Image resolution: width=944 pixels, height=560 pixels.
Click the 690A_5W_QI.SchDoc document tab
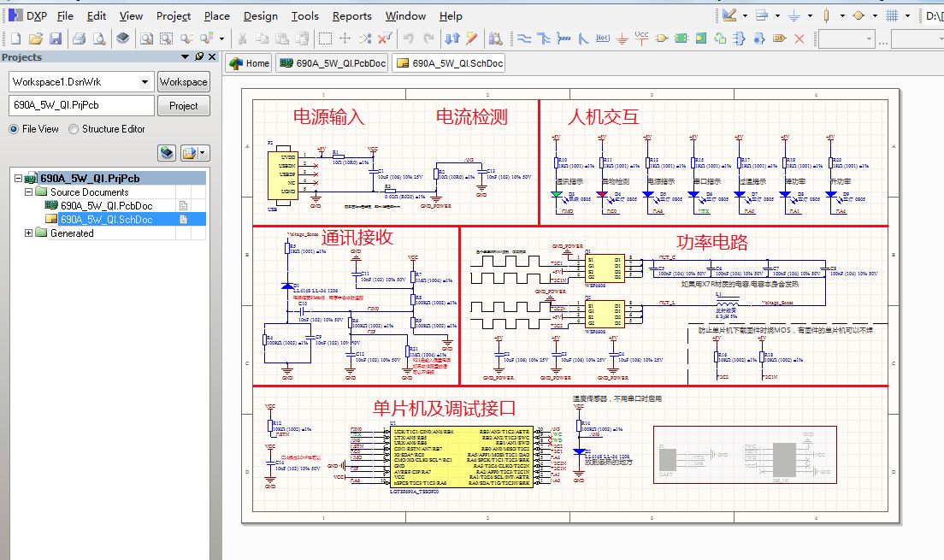(x=449, y=63)
